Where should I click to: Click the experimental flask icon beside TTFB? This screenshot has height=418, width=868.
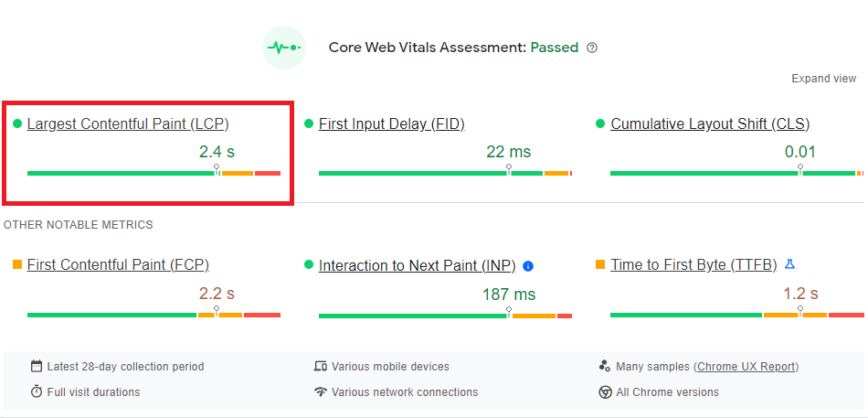[790, 264]
